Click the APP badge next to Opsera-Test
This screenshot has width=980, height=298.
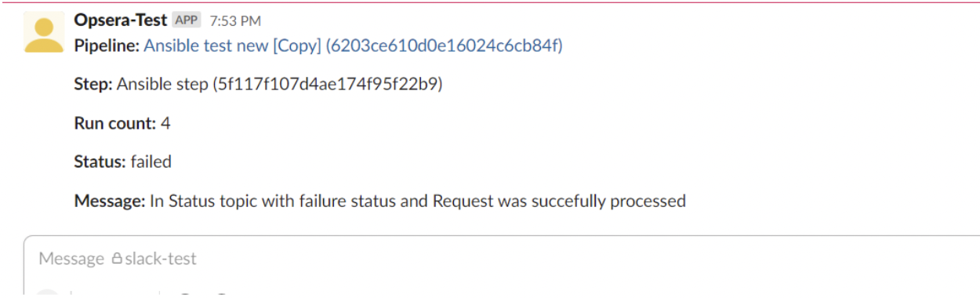pos(187,20)
